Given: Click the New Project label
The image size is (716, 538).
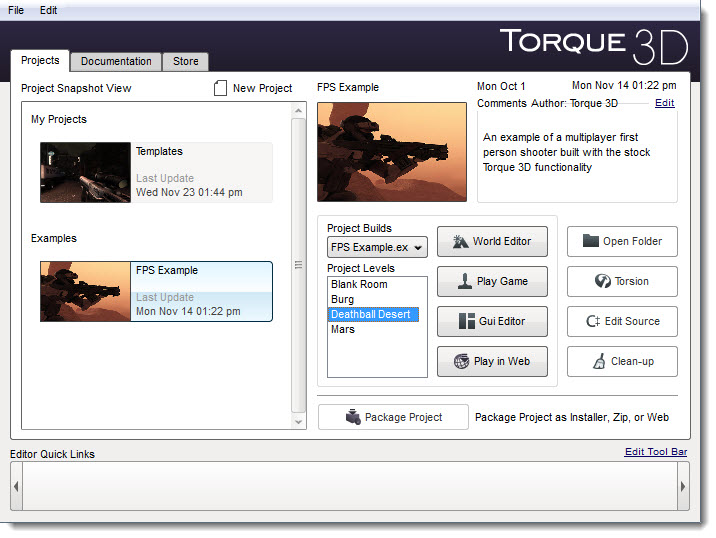Looking at the screenshot, I should point(262,88).
